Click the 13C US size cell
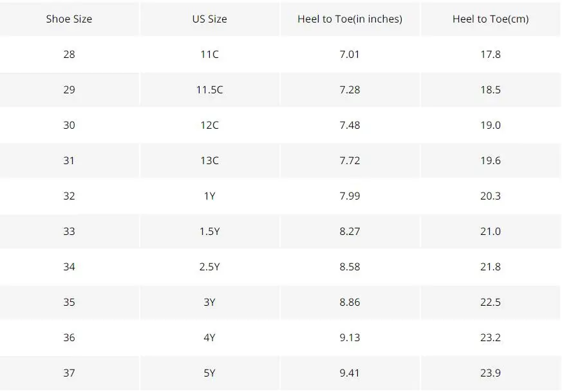This screenshot has width=562, height=392. click(210, 160)
